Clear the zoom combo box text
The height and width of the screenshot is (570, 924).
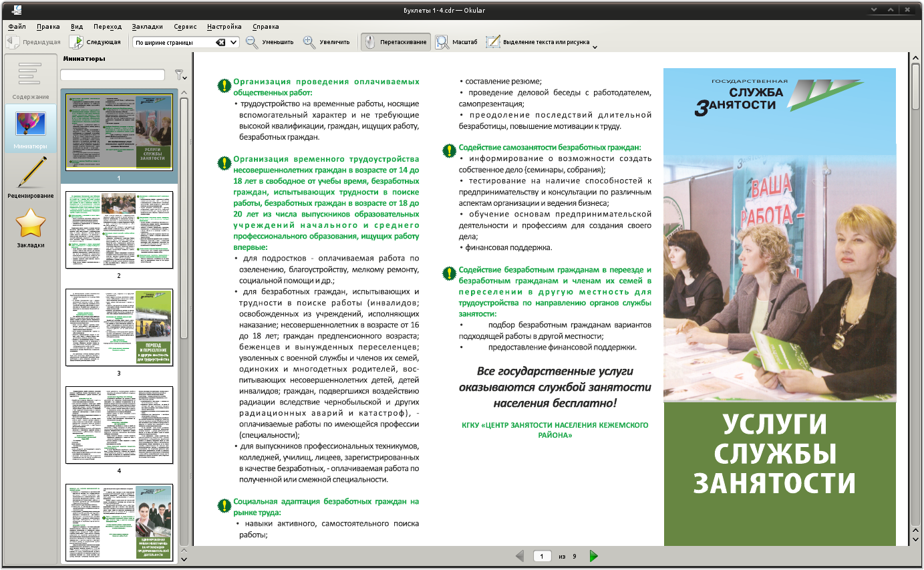220,42
